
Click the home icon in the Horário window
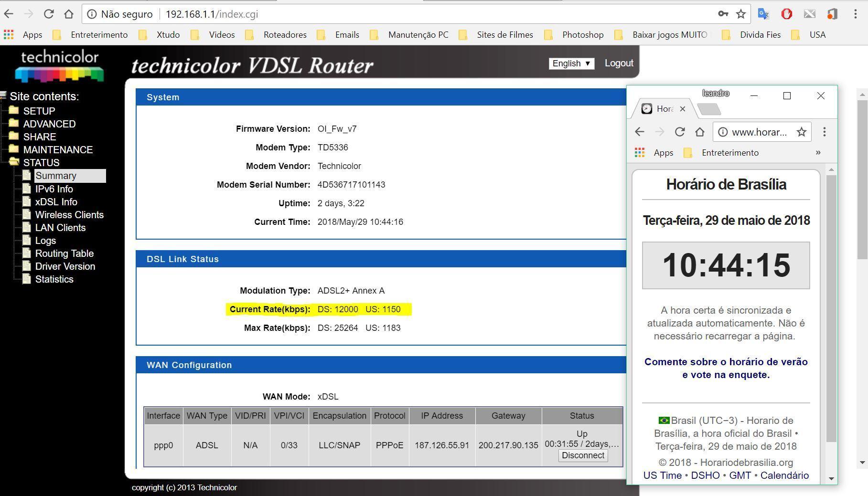700,132
